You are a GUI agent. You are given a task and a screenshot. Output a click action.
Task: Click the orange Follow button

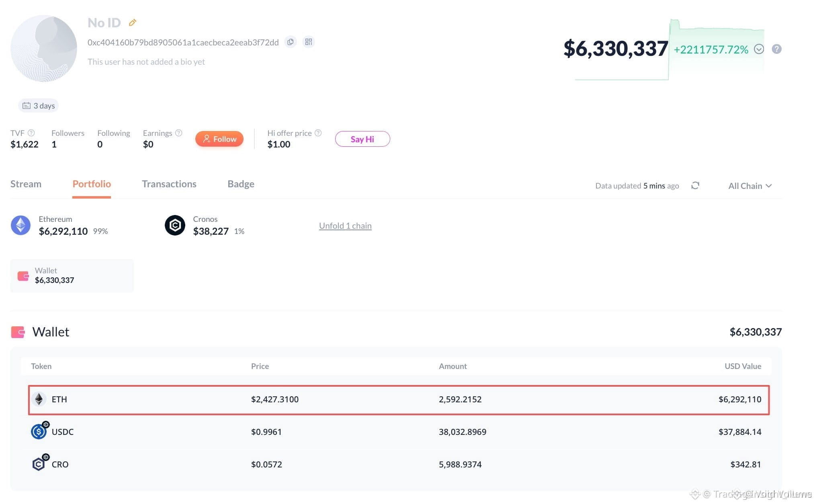(219, 139)
